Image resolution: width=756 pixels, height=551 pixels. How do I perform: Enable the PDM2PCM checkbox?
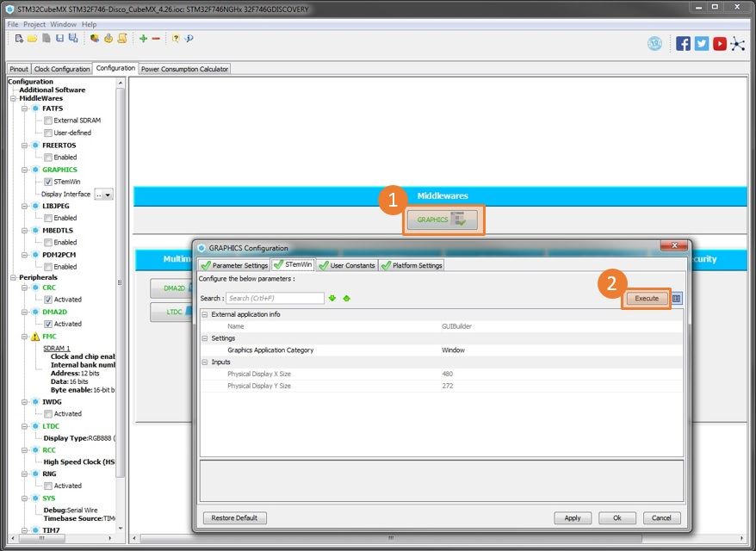pos(48,267)
